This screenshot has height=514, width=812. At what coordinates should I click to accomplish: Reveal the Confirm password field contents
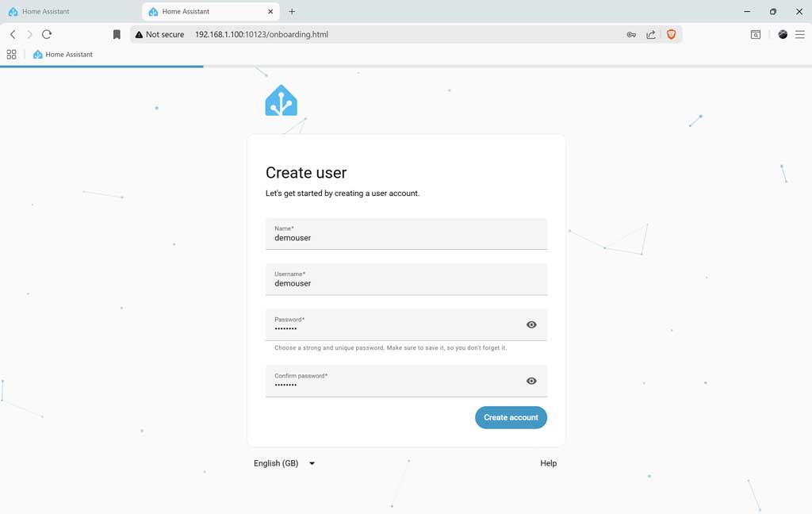pos(531,381)
